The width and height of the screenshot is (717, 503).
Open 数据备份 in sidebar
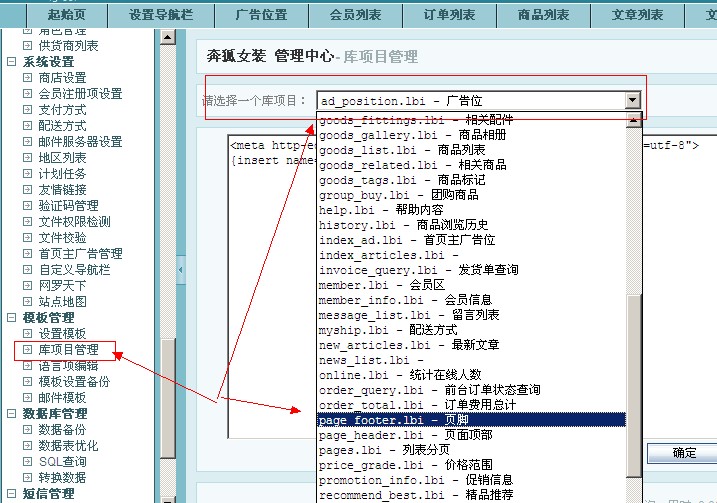click(x=62, y=430)
